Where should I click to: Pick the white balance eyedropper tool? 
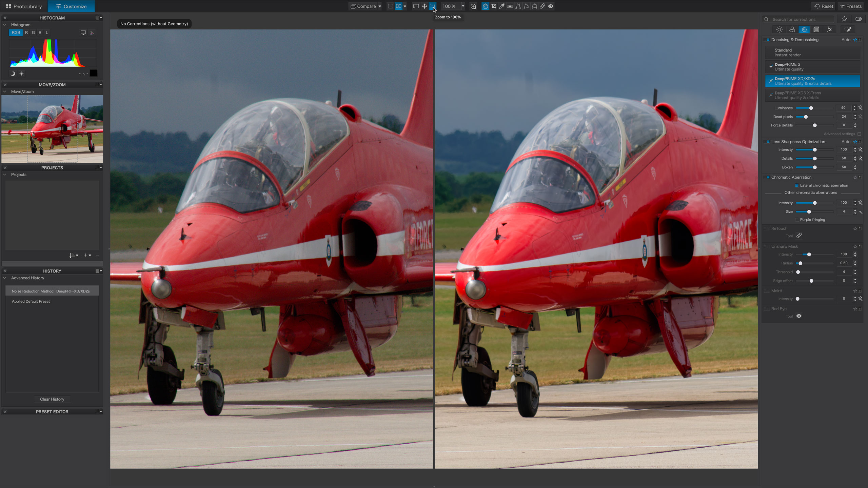pos(502,6)
